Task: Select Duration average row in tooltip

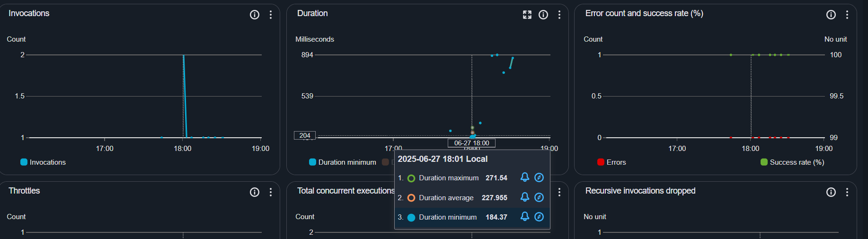Action: click(x=472, y=198)
